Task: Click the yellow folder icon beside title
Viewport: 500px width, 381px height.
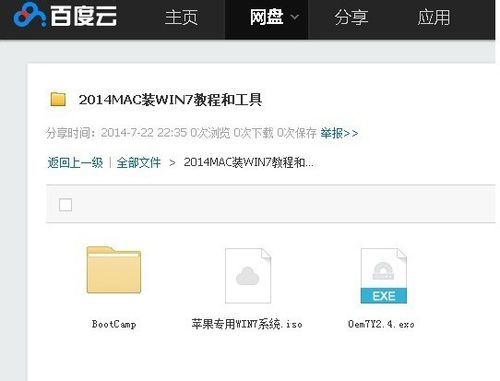Action: coord(58,99)
